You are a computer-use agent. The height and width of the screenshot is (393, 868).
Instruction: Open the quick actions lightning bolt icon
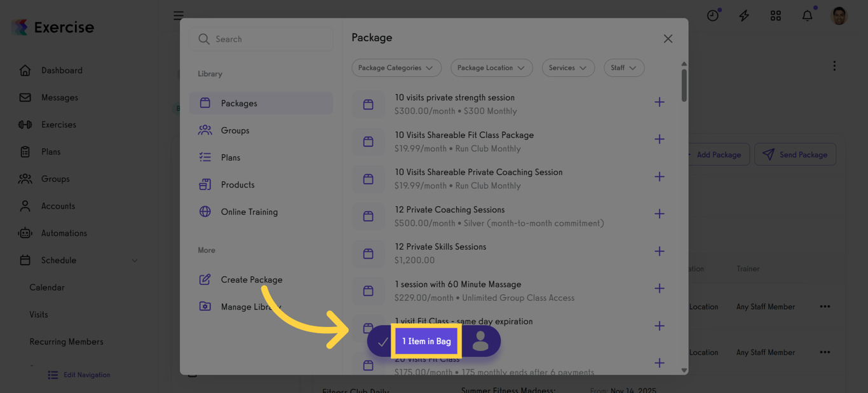point(743,15)
